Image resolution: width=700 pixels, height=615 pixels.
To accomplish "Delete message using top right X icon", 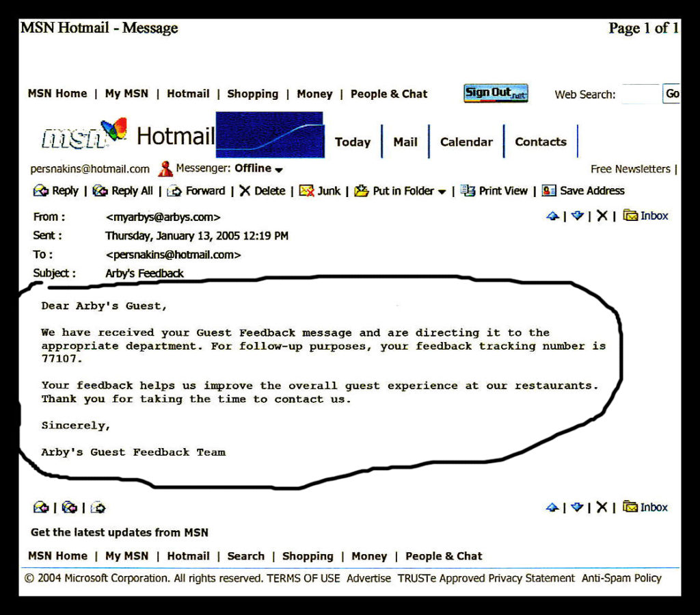I will [x=602, y=215].
